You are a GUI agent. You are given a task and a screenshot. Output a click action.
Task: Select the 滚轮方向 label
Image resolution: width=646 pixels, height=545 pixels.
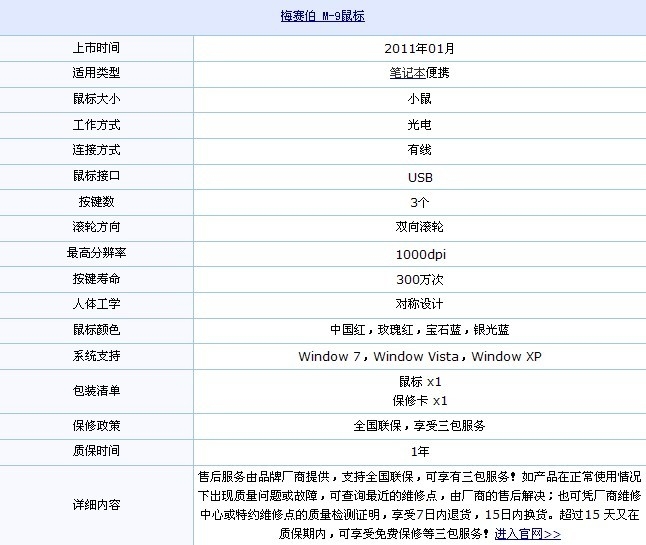tap(96, 227)
